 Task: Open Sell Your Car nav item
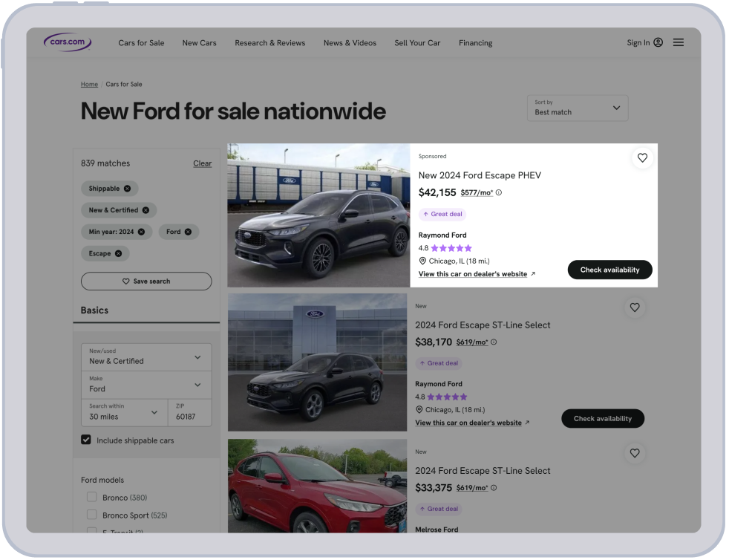tap(419, 43)
